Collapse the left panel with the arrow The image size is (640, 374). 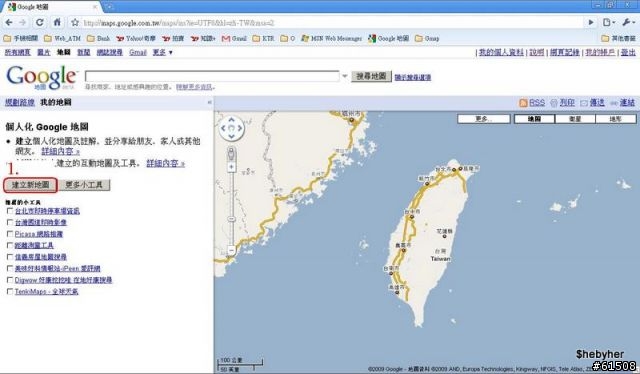(x=209, y=102)
